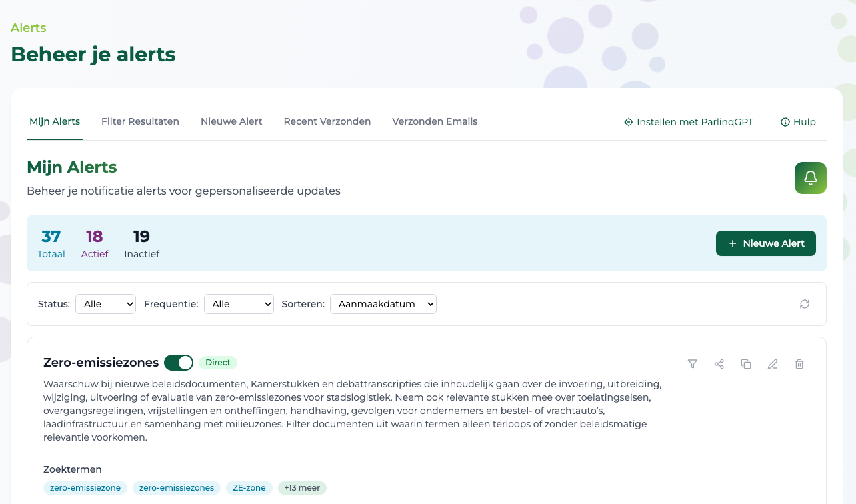The width and height of the screenshot is (856, 504).
Task: Click Instellen met ParlinqGPT
Action: [689, 122]
